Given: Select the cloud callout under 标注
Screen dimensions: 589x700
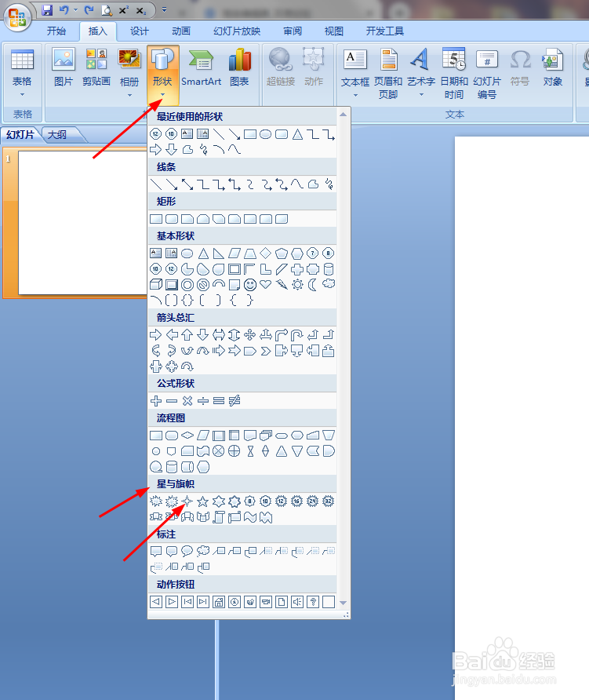Looking at the screenshot, I should point(203,551).
